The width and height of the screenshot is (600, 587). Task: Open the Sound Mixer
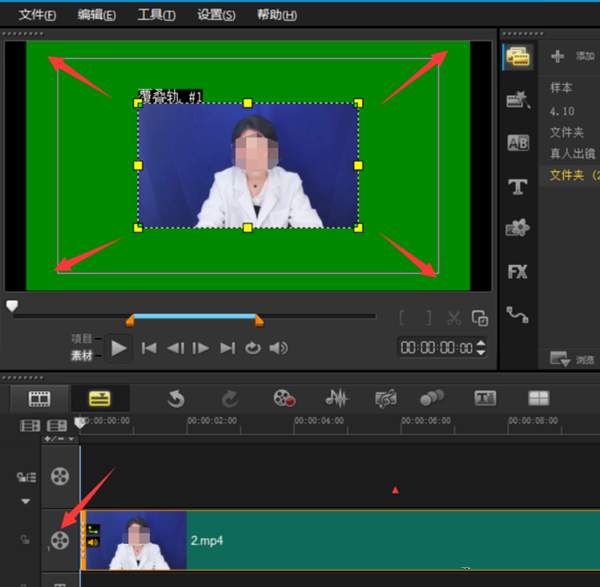pos(337,398)
